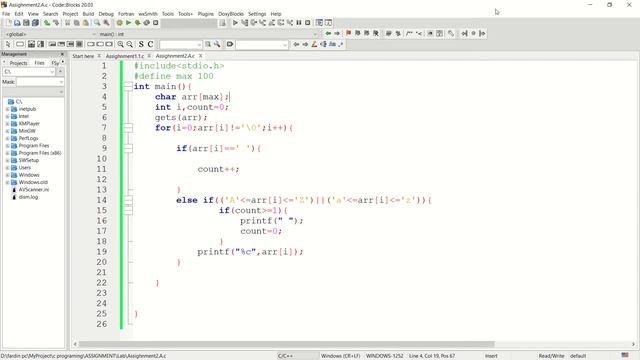Screen dimensions: 640x360
Task: Build the project with the gear icon
Action: [x=120, y=23]
